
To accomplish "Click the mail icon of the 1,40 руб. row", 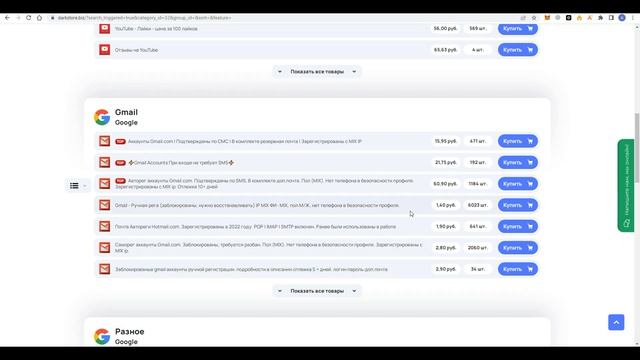I will coord(104,205).
